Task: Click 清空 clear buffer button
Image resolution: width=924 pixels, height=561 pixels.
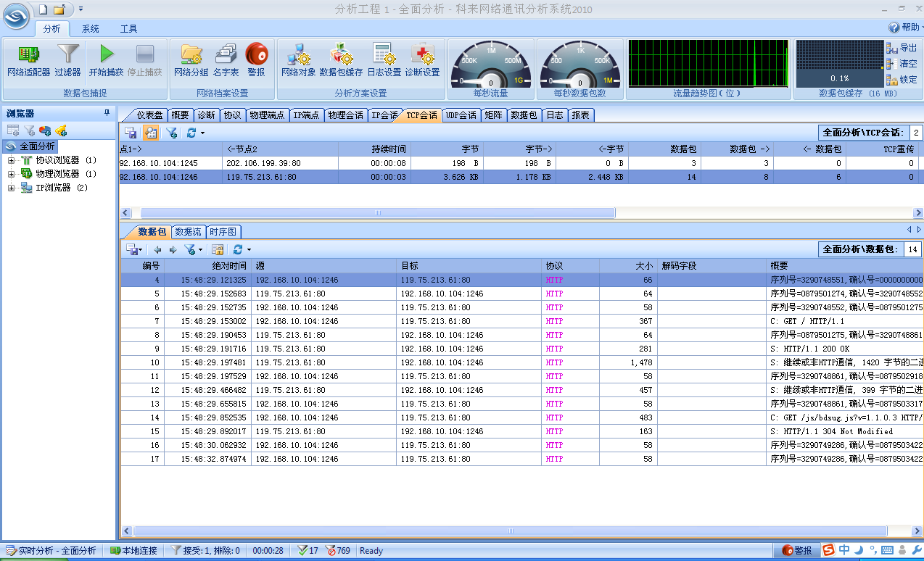Action: (x=902, y=64)
